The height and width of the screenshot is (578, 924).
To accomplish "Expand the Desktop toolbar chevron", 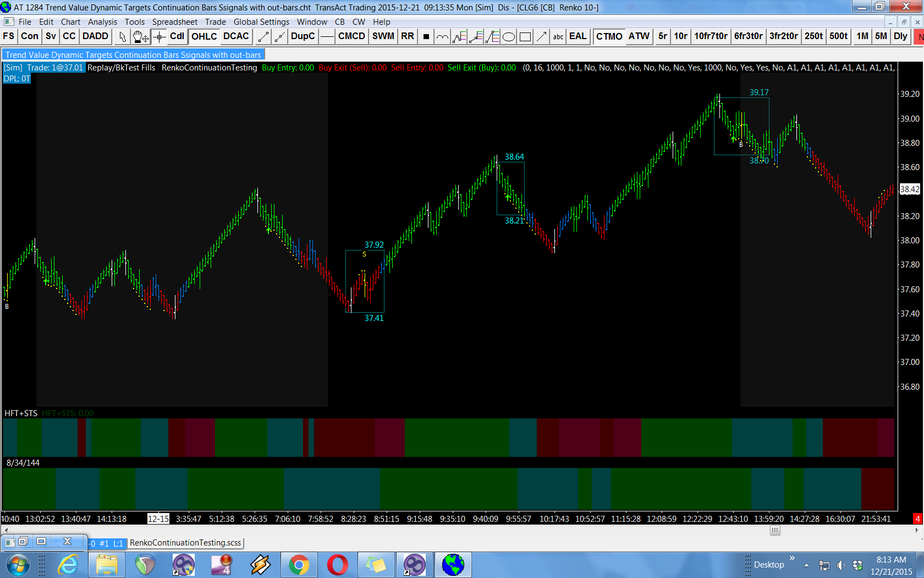I will pos(792,558).
